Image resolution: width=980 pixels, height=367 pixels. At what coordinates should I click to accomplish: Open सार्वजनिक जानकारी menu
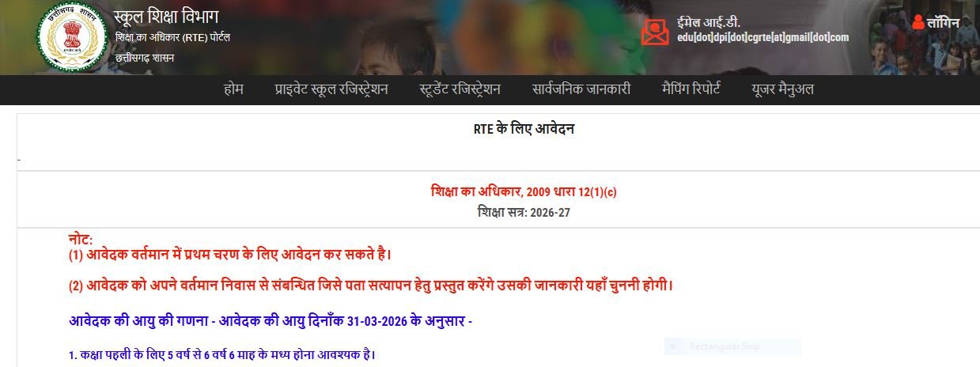point(581,89)
